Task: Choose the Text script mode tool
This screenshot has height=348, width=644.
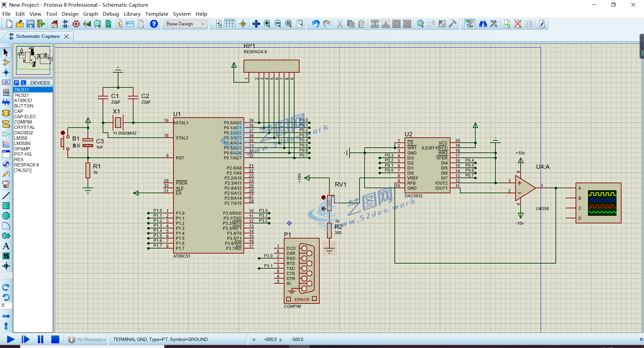Action: pos(6,92)
